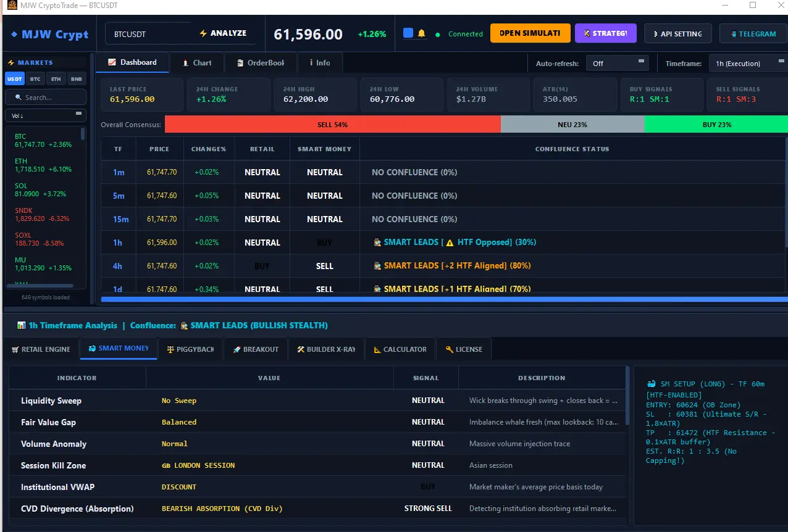788x532 pixels.
Task: Open the Calculator tab
Action: tap(400, 349)
